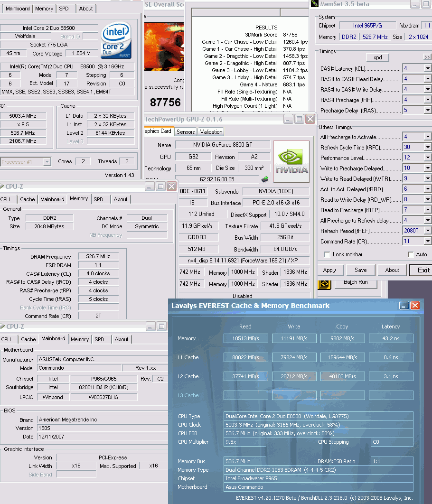The width and height of the screenshot is (432, 504).
Task: Open the CAS# Latency (tCL) dropdown
Action: (428, 68)
